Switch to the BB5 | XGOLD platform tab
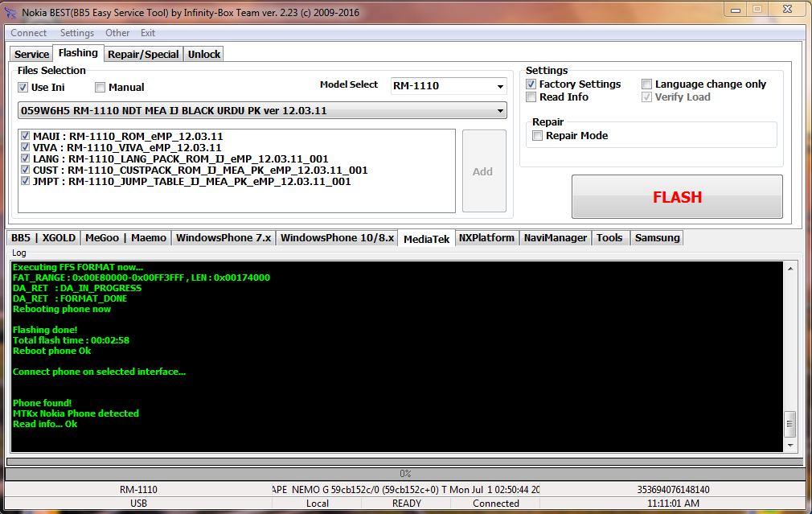Screen dimensions: 812x514 coord(43,238)
